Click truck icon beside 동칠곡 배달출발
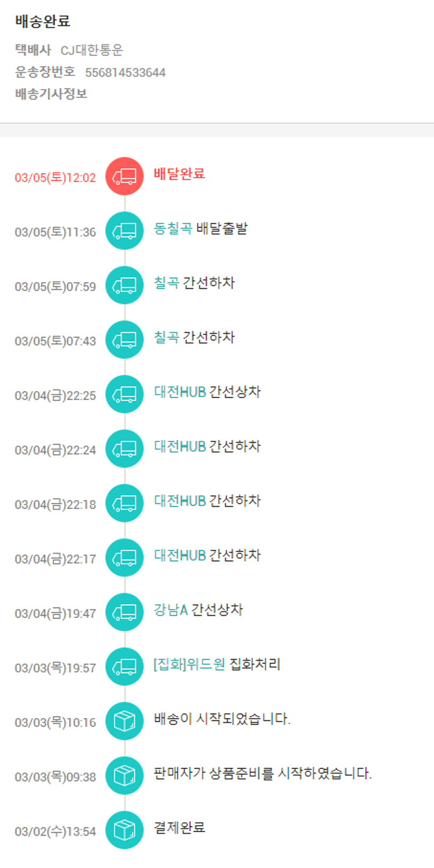 124,231
